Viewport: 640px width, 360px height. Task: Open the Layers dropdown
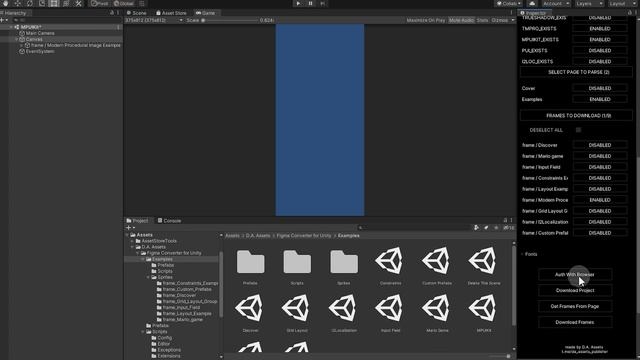click(x=589, y=3)
